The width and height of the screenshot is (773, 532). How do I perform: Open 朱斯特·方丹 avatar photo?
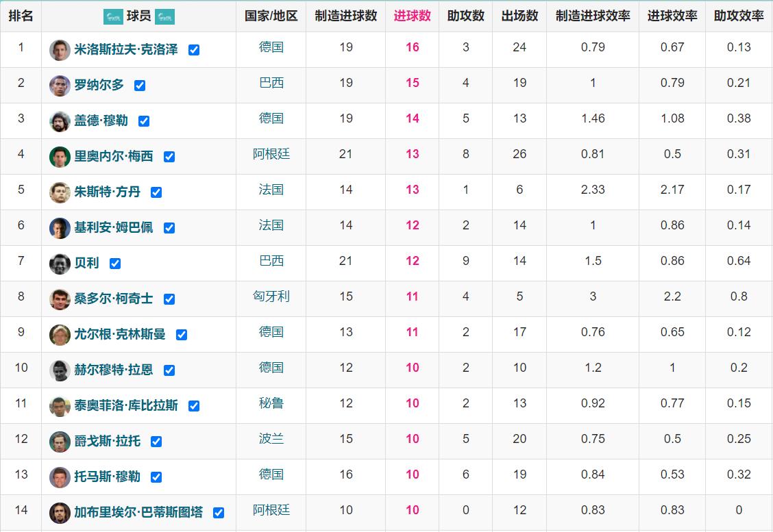coord(60,192)
